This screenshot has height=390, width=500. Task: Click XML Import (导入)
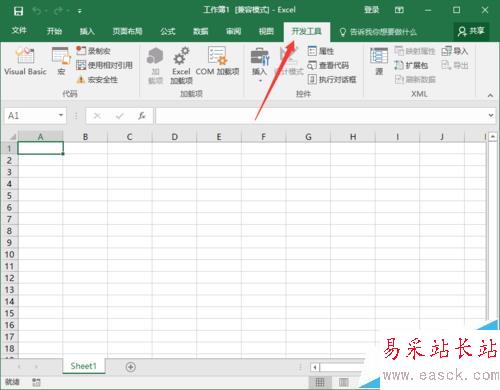[455, 51]
